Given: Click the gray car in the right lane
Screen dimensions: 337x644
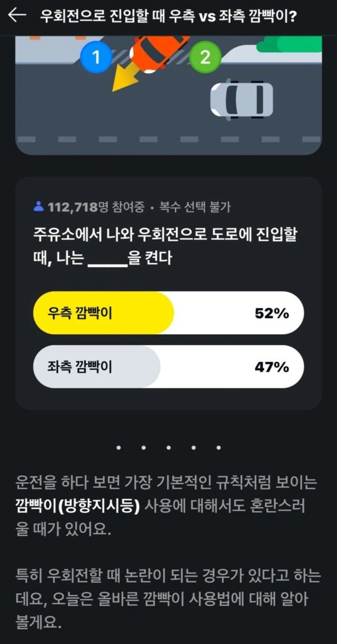Looking at the screenshot, I should [x=243, y=99].
